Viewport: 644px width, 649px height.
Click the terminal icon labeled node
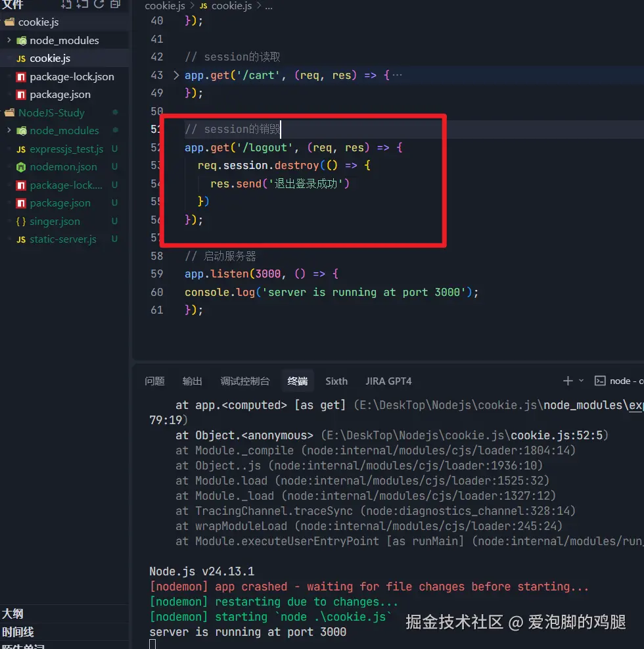point(600,381)
